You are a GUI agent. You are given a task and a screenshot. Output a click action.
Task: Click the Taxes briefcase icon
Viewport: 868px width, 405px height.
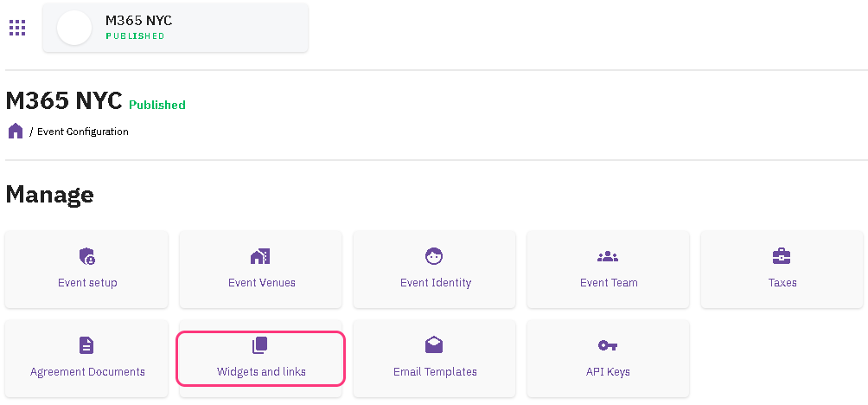tap(782, 256)
